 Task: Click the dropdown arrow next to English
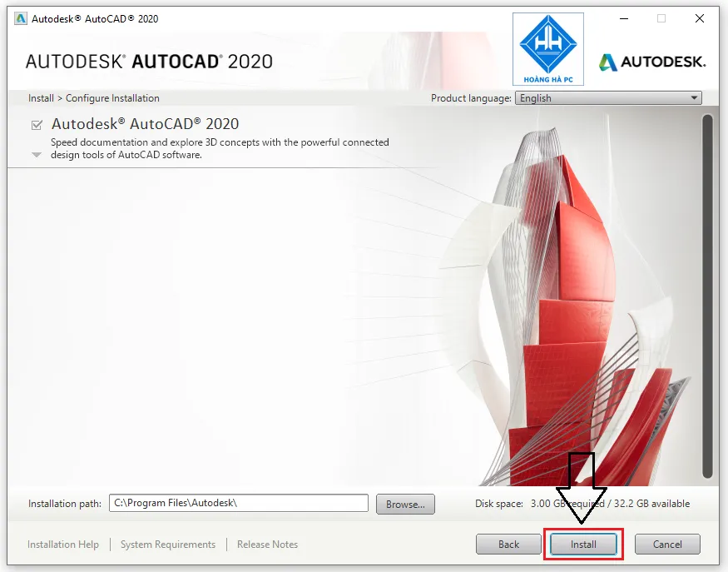click(x=696, y=97)
